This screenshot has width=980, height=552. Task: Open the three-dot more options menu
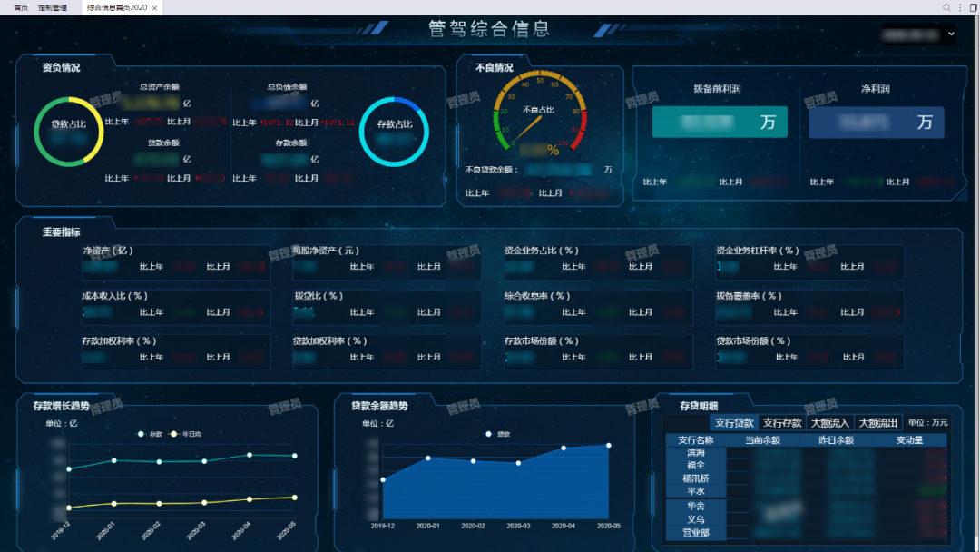(x=959, y=7)
